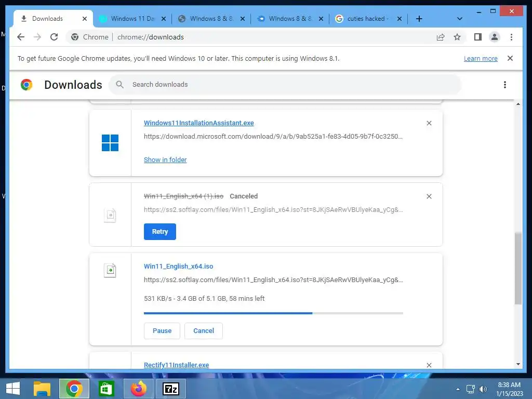This screenshot has height=399, width=532.
Task: Cancel the Win11_English_x64.iso download
Action: point(204,331)
